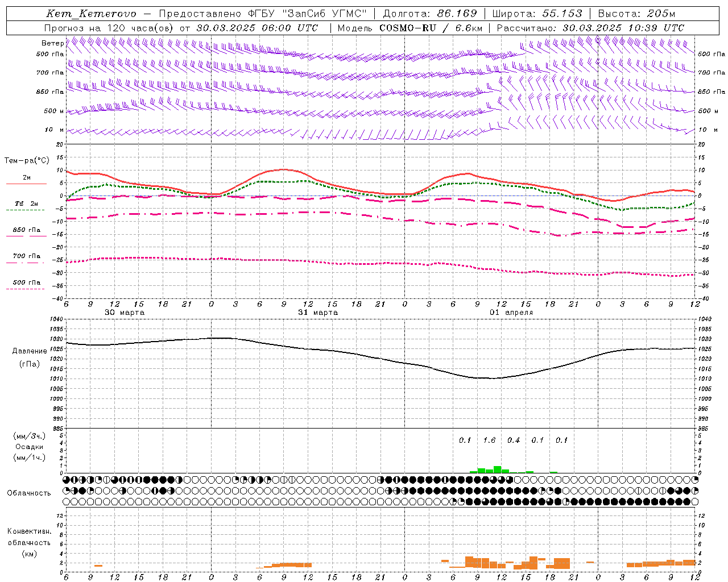
Task: Select the Высота: 205м header value
Action: [x=637, y=14]
